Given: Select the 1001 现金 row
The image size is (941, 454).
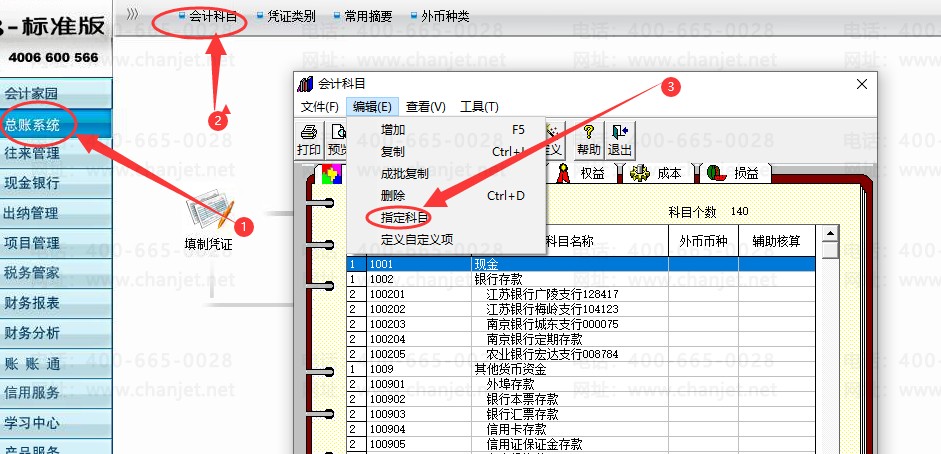Looking at the screenshot, I should click(x=580, y=264).
